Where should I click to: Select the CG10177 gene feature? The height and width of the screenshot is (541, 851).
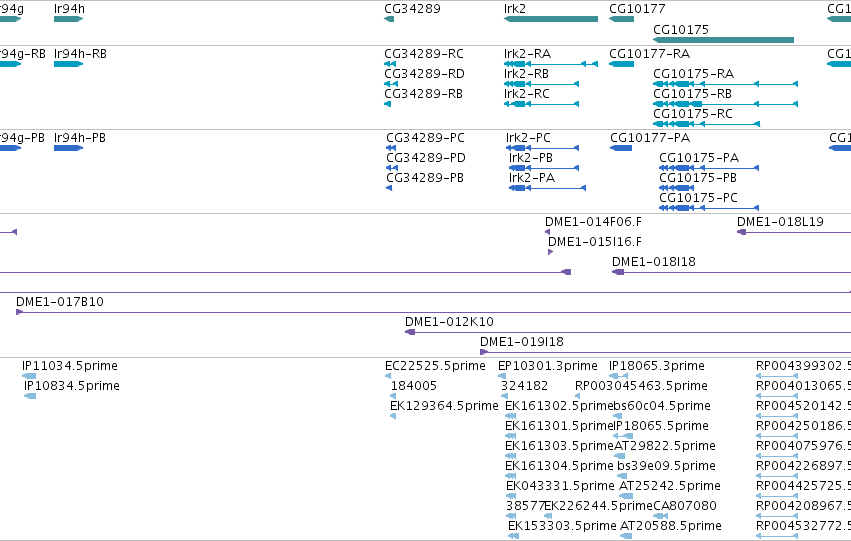click(x=621, y=19)
